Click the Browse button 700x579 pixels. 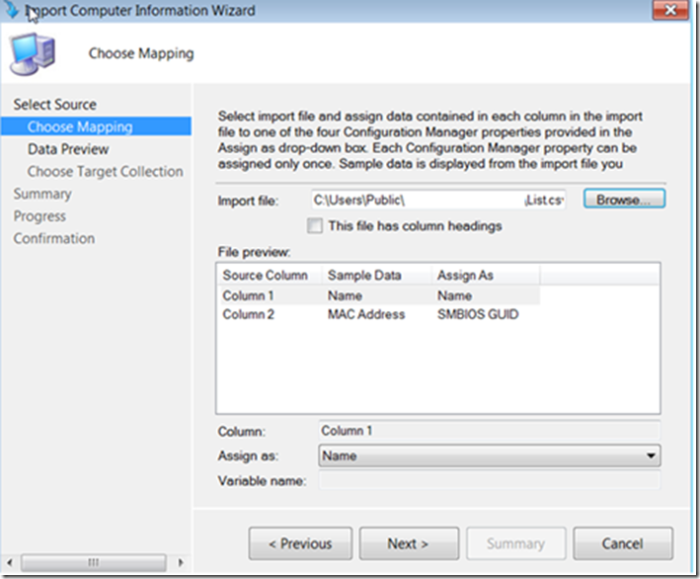pos(624,199)
